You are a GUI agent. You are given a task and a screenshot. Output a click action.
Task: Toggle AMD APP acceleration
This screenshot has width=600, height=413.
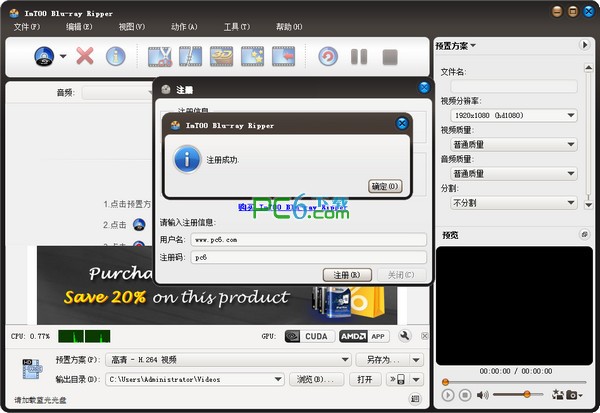tap(364, 336)
